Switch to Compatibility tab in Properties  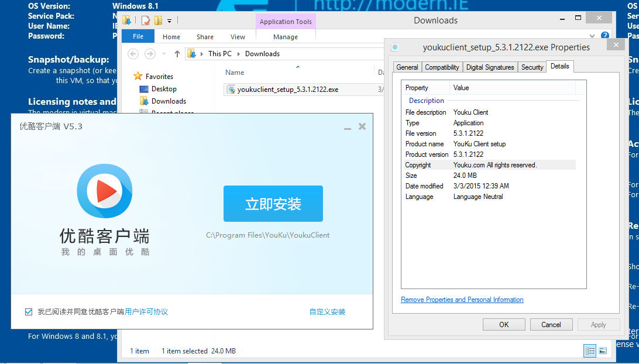[x=442, y=67]
